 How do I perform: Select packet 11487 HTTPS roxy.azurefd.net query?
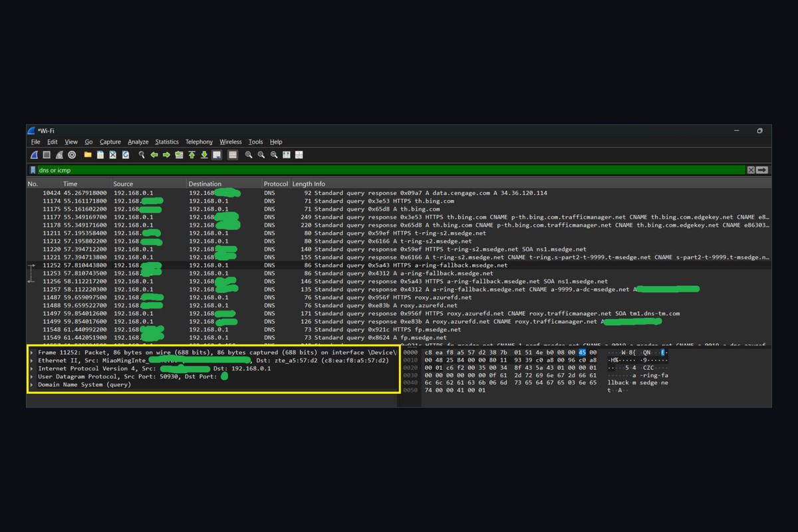click(399, 297)
